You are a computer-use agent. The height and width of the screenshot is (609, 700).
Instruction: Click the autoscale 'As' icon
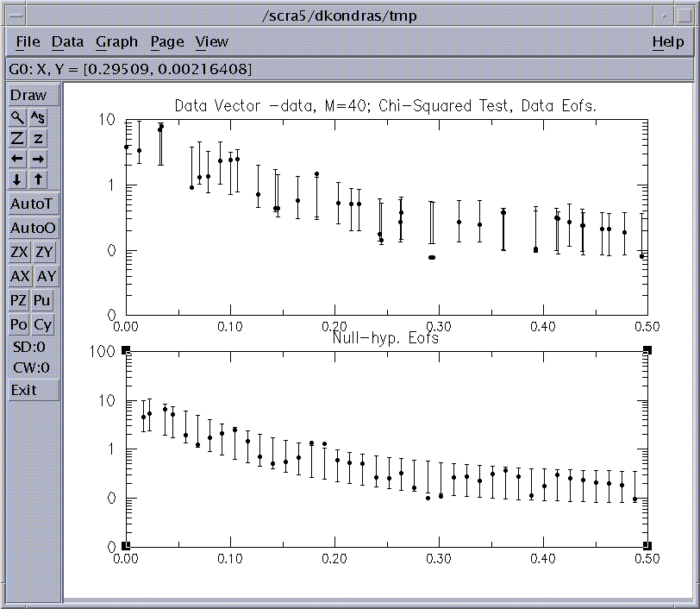39,117
